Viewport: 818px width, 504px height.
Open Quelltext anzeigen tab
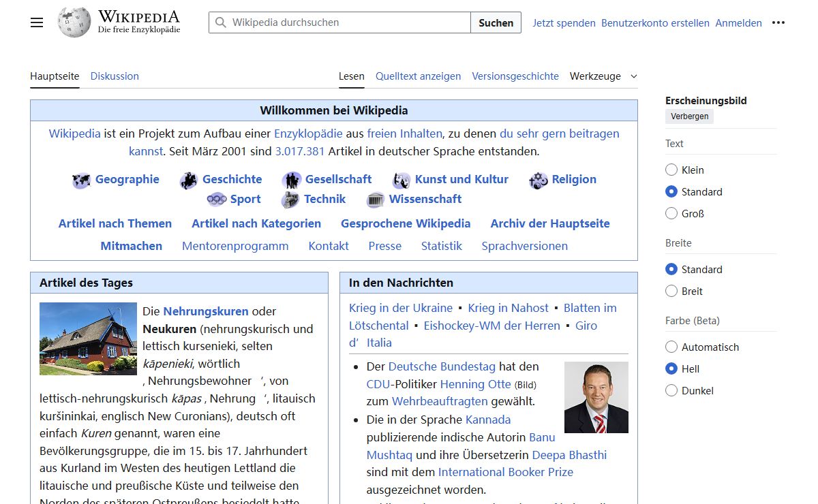(418, 76)
